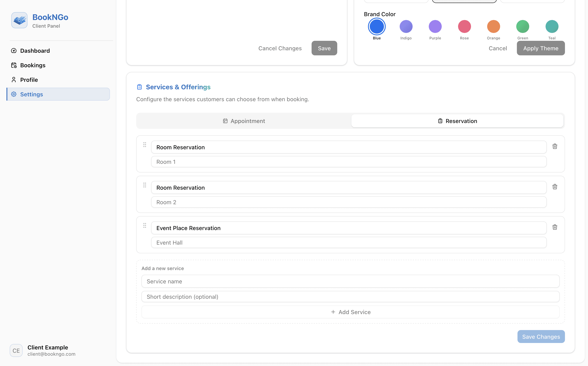Image resolution: width=588 pixels, height=366 pixels.
Task: Select the Green brand color
Action: [x=523, y=26]
